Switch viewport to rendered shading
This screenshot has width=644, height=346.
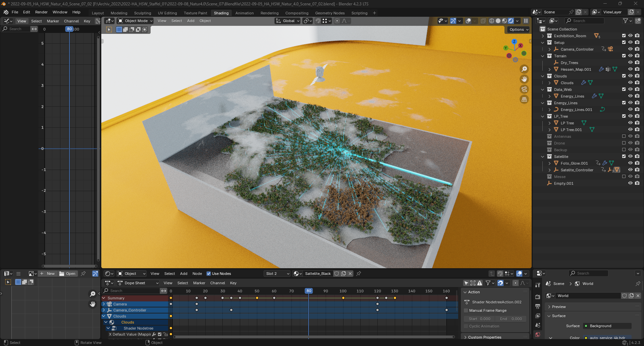511,21
